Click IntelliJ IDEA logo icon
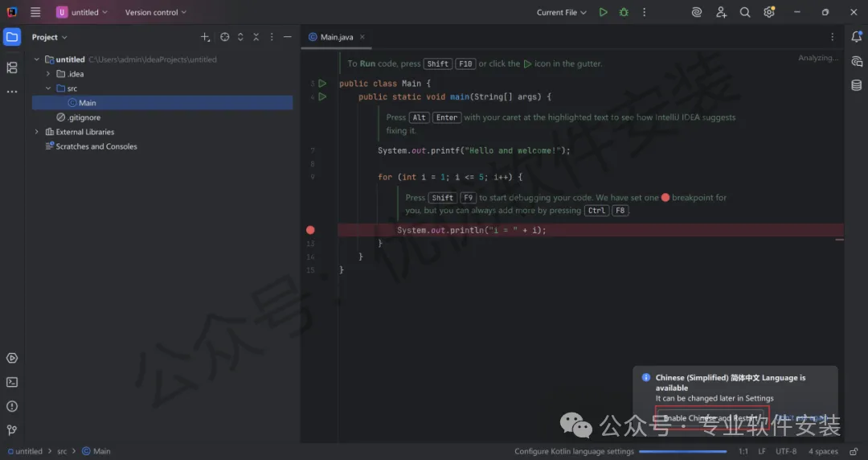Viewport: 868px width, 460px height. [11, 11]
